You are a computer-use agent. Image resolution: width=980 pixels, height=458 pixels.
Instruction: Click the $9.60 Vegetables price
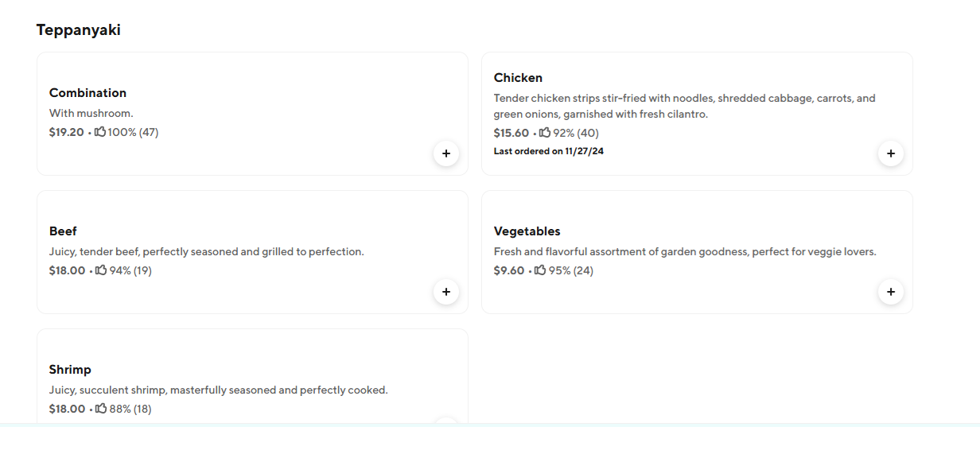click(509, 270)
